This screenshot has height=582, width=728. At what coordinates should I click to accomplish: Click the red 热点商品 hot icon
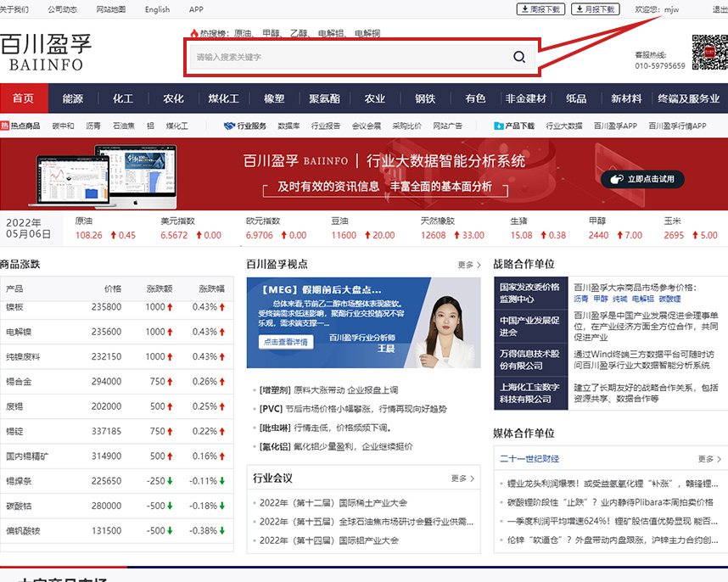pyautogui.click(x=5, y=126)
